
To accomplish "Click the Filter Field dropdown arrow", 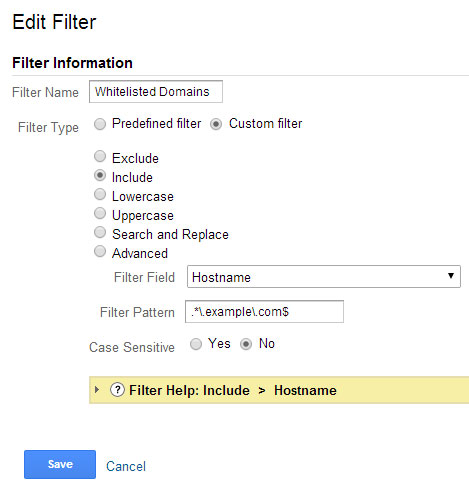I will click(451, 276).
